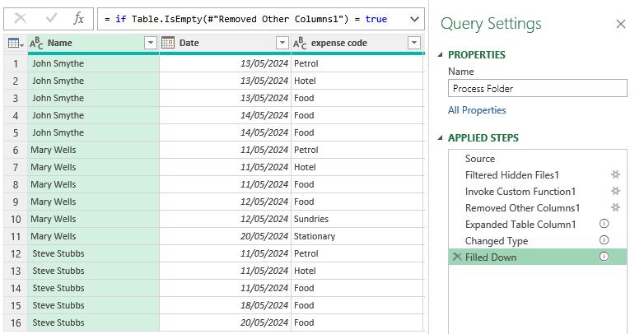
Task: Click the 14/05/2024 date in row 4
Action: [x=226, y=115]
